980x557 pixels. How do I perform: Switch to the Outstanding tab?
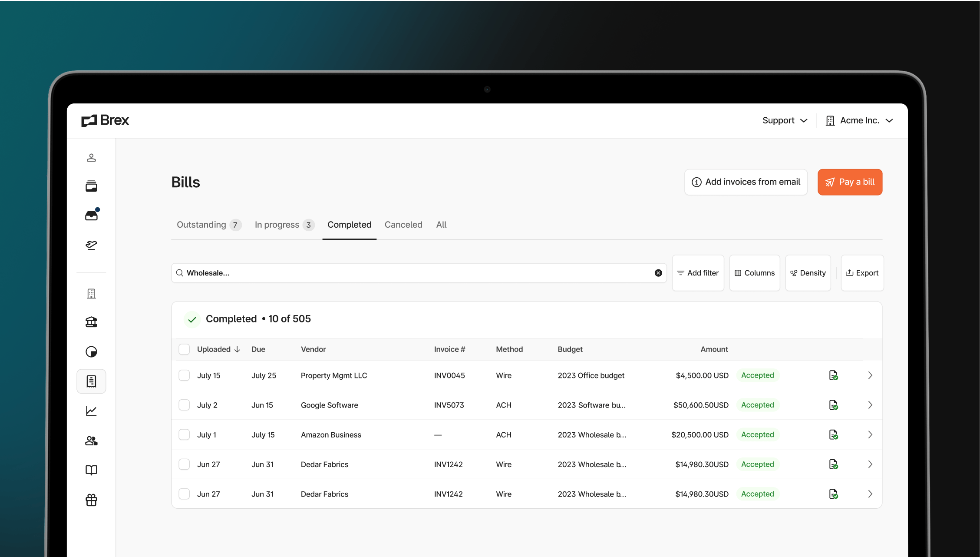click(201, 225)
